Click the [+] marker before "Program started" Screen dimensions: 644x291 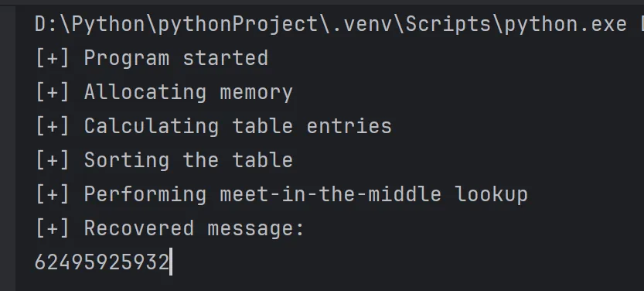point(53,58)
